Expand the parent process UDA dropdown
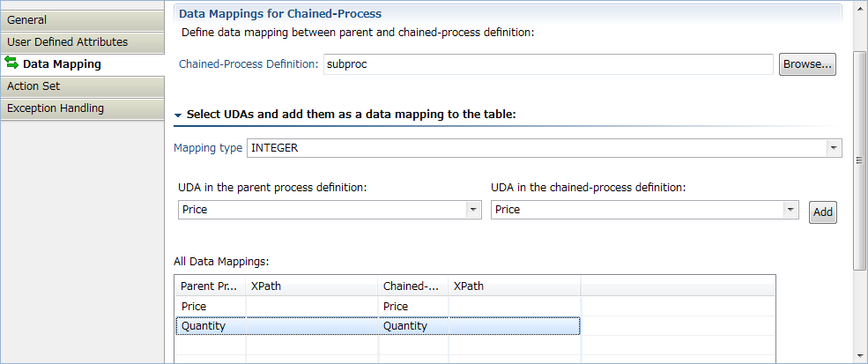This screenshot has width=868, height=364. [x=472, y=210]
